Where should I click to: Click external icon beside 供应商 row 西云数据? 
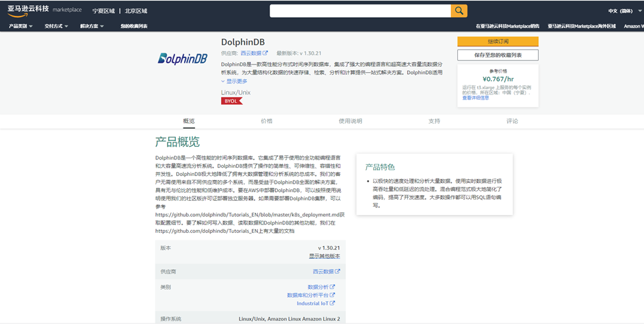[x=337, y=271]
